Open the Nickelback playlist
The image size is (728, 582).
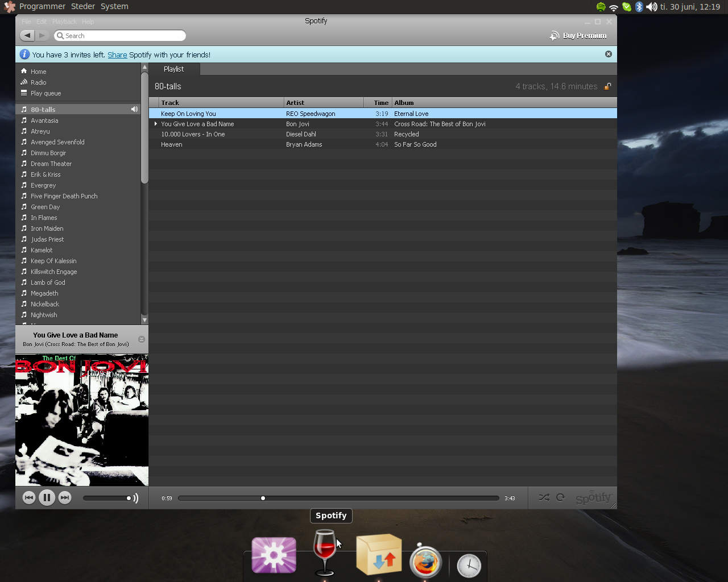tap(78, 304)
